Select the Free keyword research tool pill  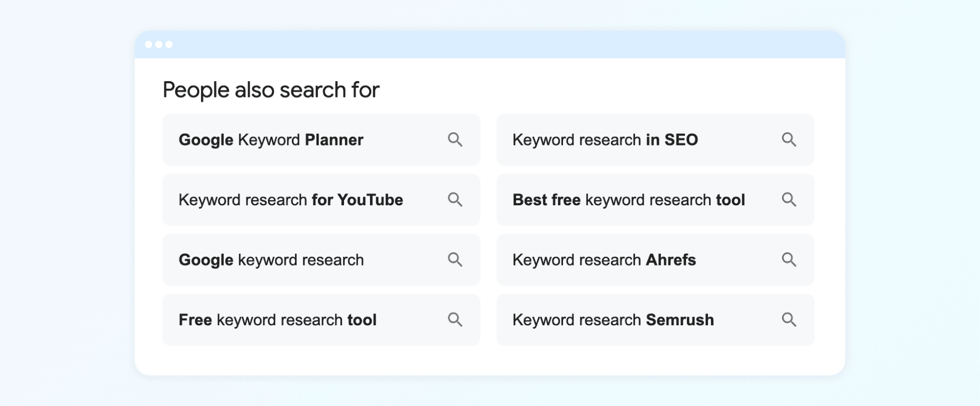click(x=277, y=320)
